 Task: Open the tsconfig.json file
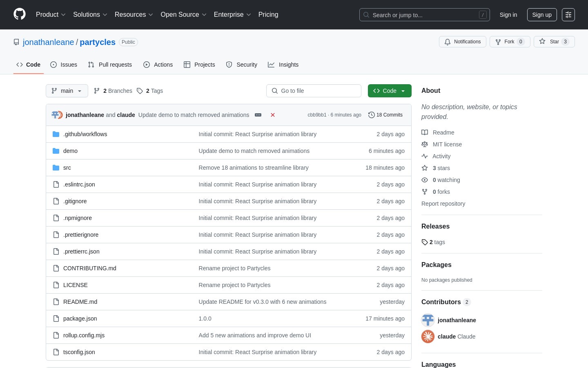coord(79,352)
